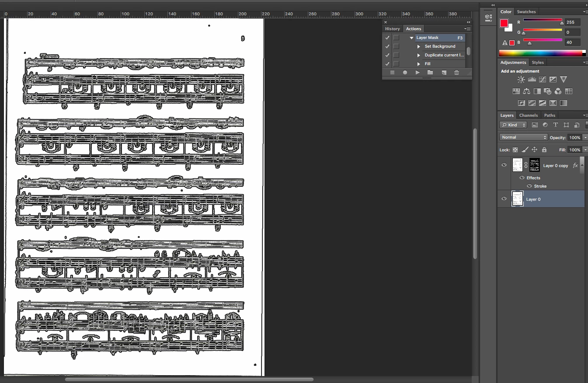Add a Hue/Saturation adjustment
The width and height of the screenshot is (588, 383).
tap(516, 91)
